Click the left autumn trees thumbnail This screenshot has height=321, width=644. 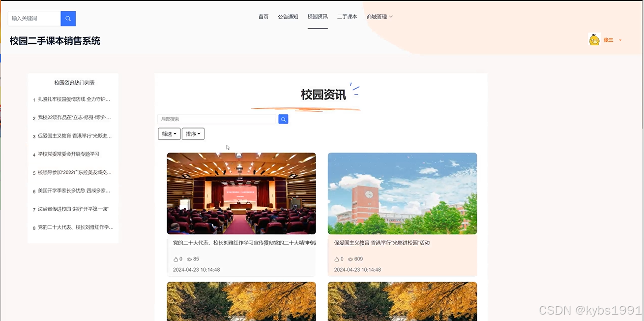tap(241, 301)
